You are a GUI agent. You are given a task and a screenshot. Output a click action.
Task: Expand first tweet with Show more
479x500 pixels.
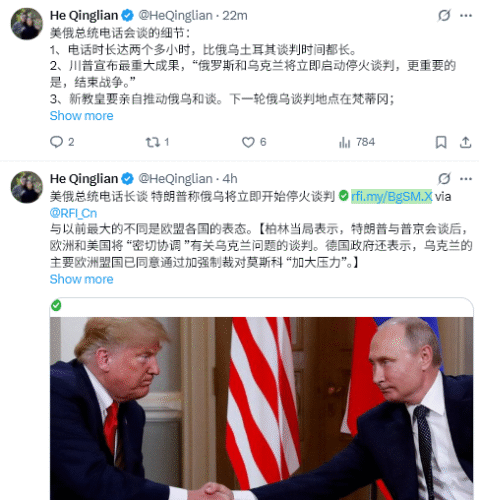pos(81,116)
